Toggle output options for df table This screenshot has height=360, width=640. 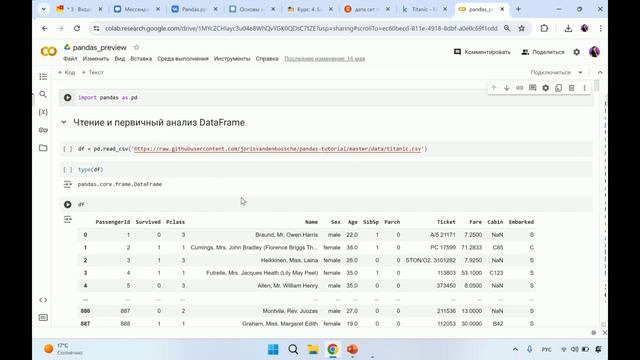[x=67, y=220]
